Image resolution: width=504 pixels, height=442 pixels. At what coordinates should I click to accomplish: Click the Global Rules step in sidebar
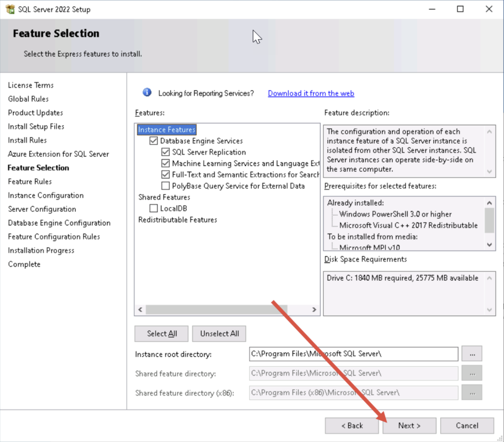point(28,99)
